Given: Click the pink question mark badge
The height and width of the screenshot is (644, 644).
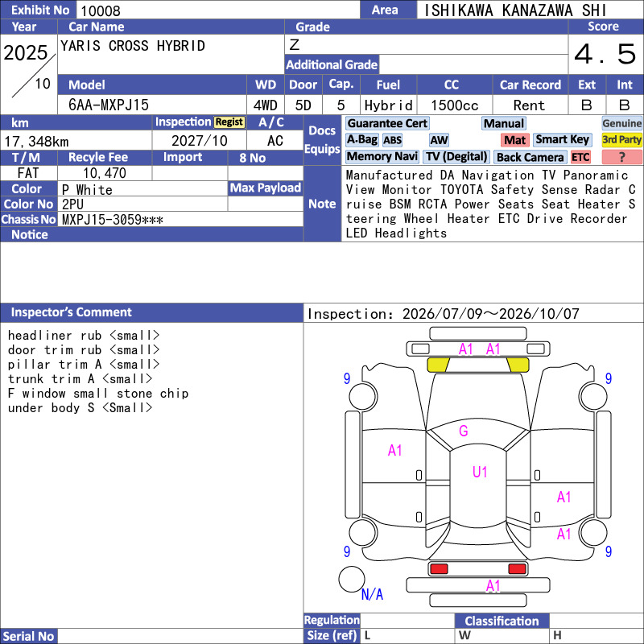Looking at the screenshot, I should coord(621,157).
